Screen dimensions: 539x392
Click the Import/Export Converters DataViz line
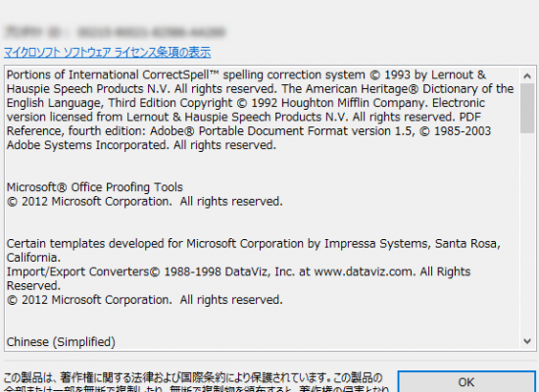click(x=238, y=272)
